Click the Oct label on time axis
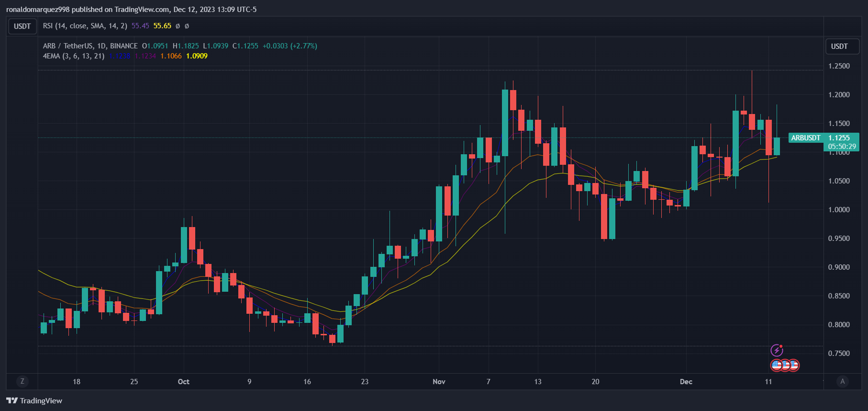This screenshot has width=868, height=411. pos(184,382)
